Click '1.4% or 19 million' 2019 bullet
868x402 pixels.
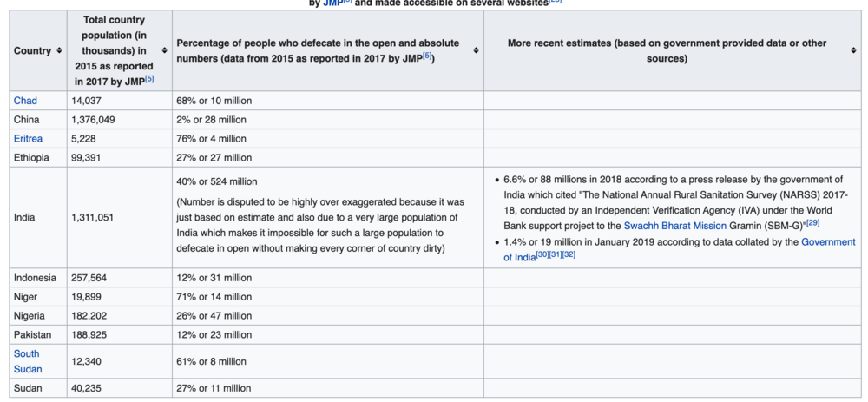click(x=680, y=249)
